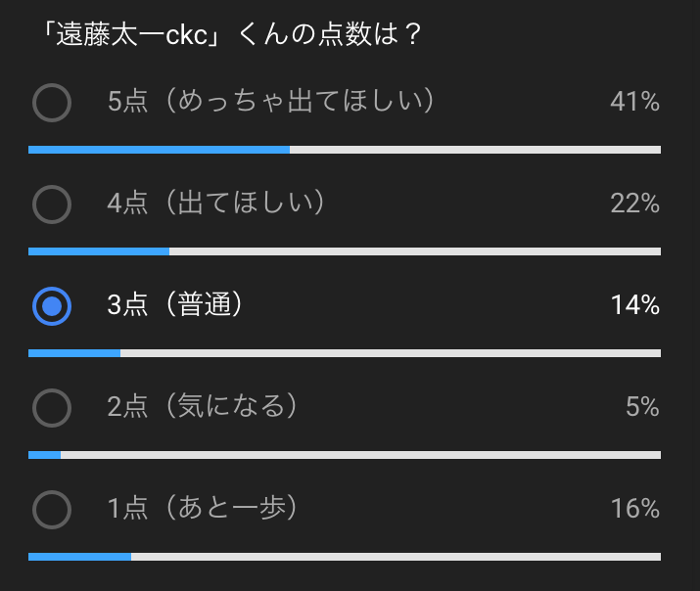The image size is (700, 591).
Task: Choose option 1点（あと一歩）label
Action: 202,508
